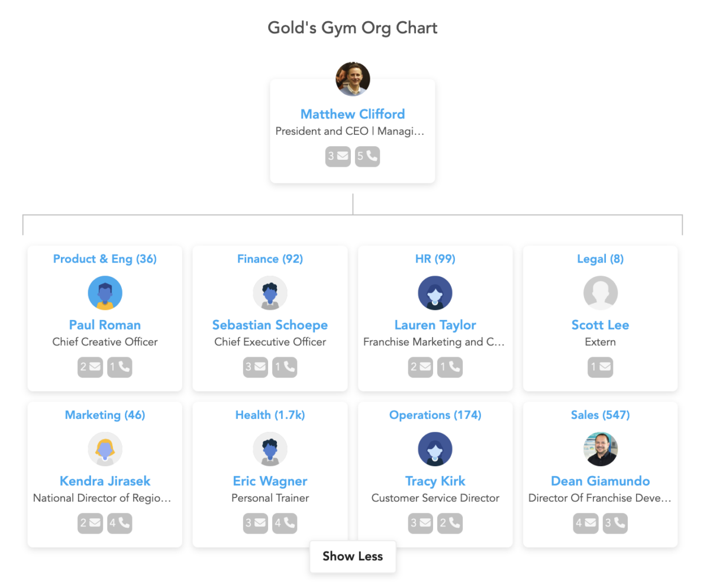This screenshot has width=710, height=588.
Task: Open the email icon on Paul Roman's card
Action: (x=90, y=367)
